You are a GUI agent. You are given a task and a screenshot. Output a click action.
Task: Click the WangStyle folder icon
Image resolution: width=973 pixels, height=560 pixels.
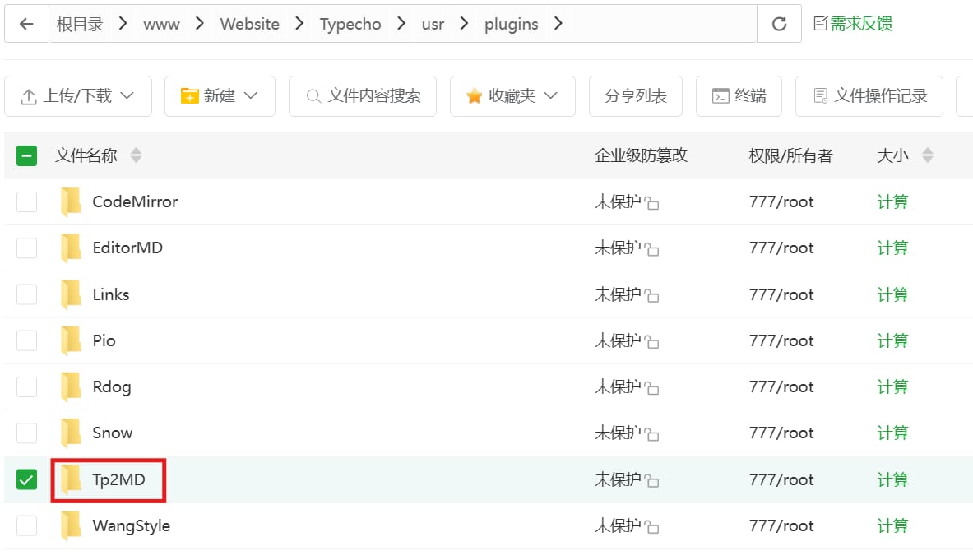pyautogui.click(x=72, y=525)
